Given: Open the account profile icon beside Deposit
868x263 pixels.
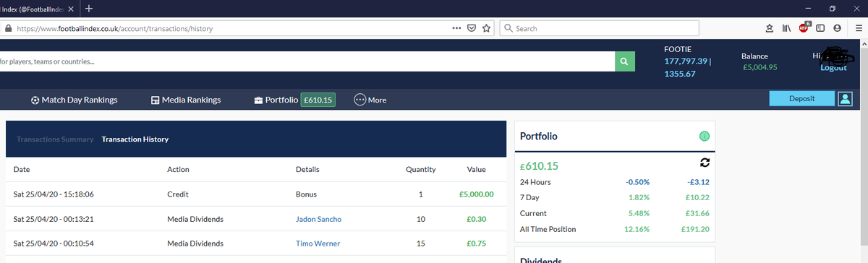Looking at the screenshot, I should [x=845, y=100].
